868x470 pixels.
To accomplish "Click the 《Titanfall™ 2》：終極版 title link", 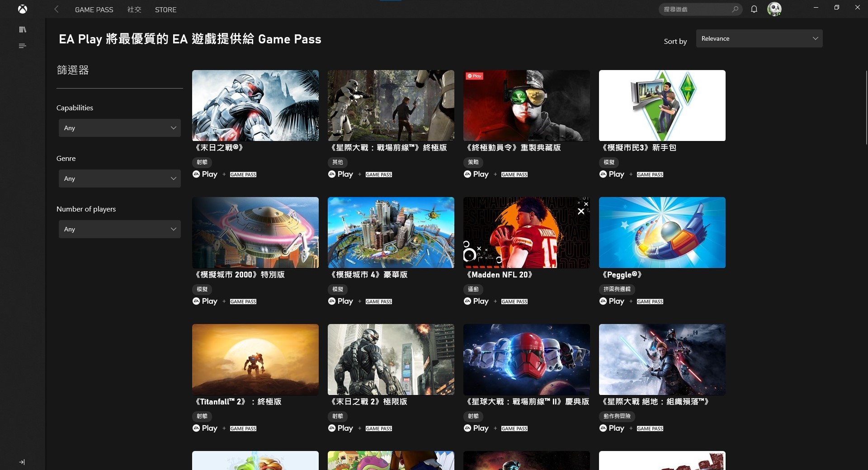I will click(x=238, y=402).
